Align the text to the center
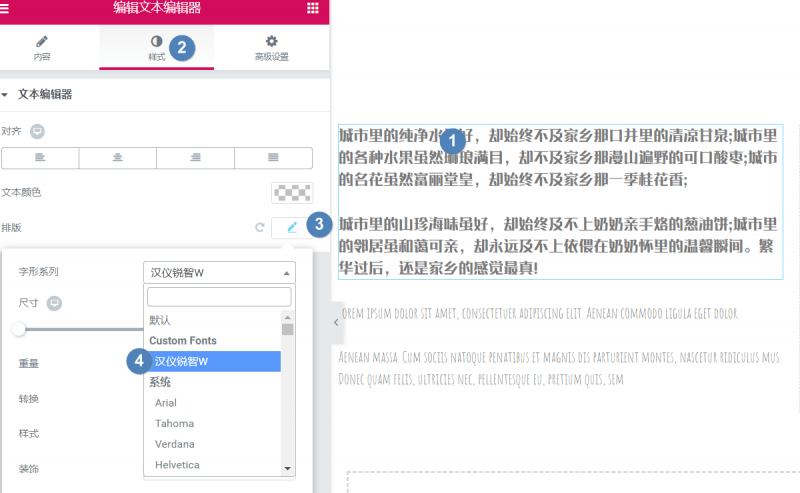This screenshot has width=800, height=493. pyautogui.click(x=118, y=158)
